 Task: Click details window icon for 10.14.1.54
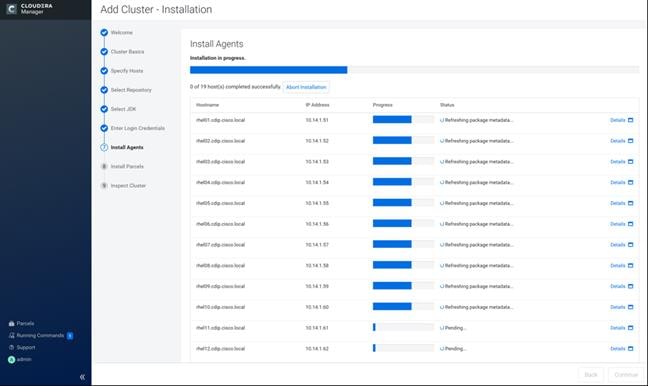(630, 182)
